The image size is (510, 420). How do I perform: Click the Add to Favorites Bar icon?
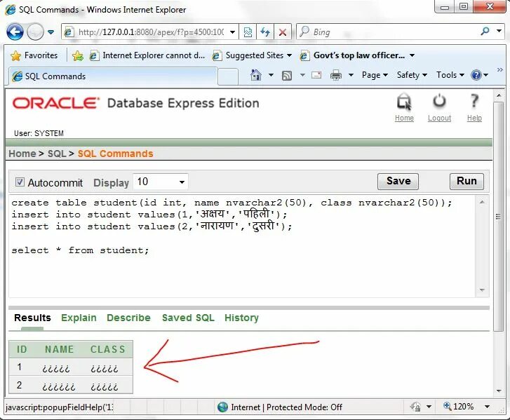[78, 56]
